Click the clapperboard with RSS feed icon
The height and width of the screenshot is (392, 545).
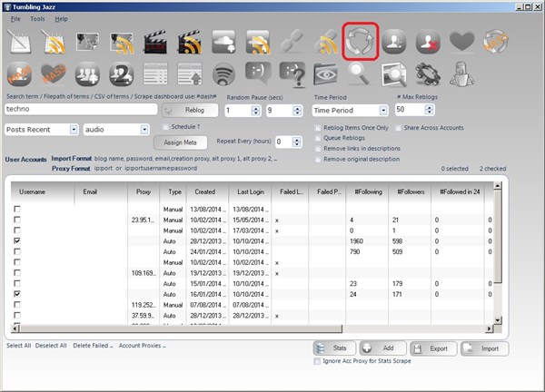pos(190,42)
